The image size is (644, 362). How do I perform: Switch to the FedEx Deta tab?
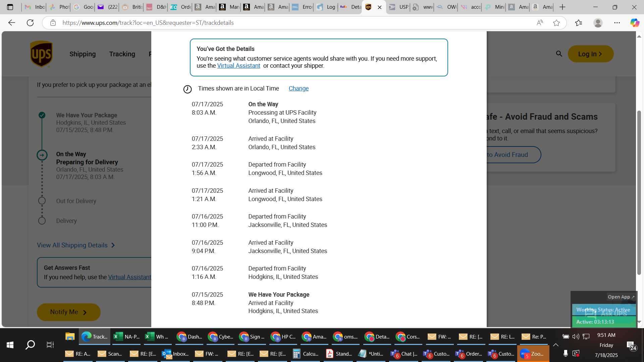[350, 7]
